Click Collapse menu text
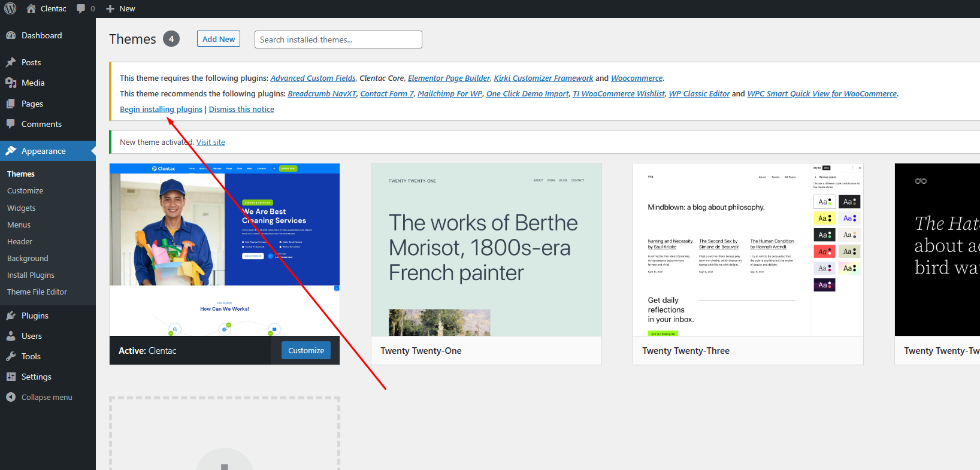Viewport: 980px width, 470px height. click(x=47, y=397)
